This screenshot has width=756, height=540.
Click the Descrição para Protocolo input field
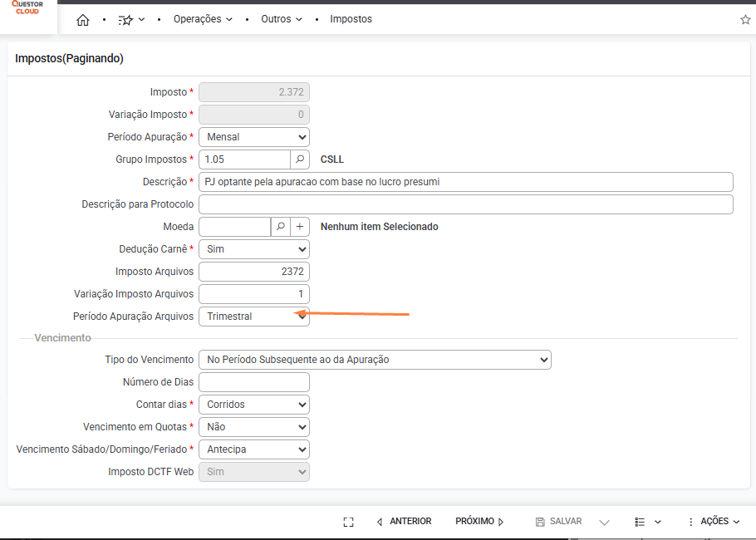coord(465,204)
